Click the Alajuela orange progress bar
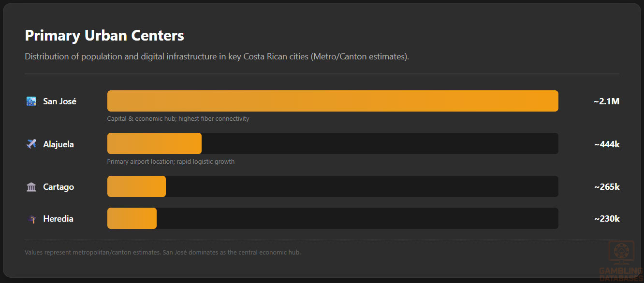The image size is (644, 283). coord(154,143)
